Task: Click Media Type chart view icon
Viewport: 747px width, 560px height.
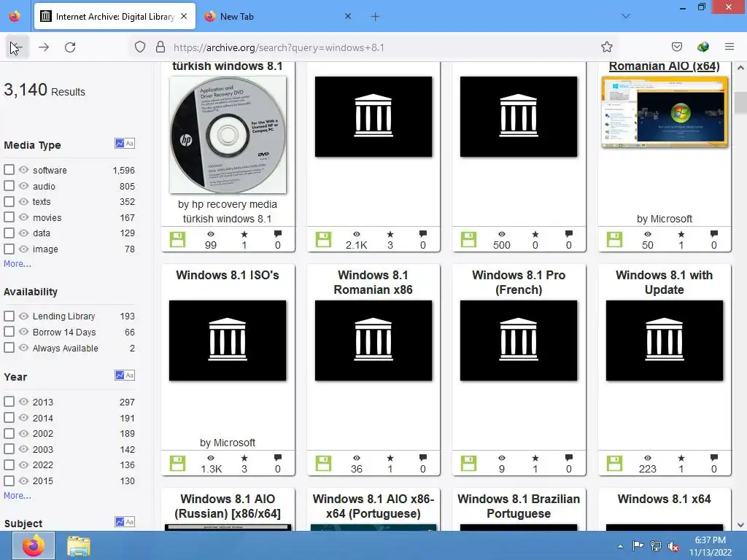Action: click(x=120, y=144)
